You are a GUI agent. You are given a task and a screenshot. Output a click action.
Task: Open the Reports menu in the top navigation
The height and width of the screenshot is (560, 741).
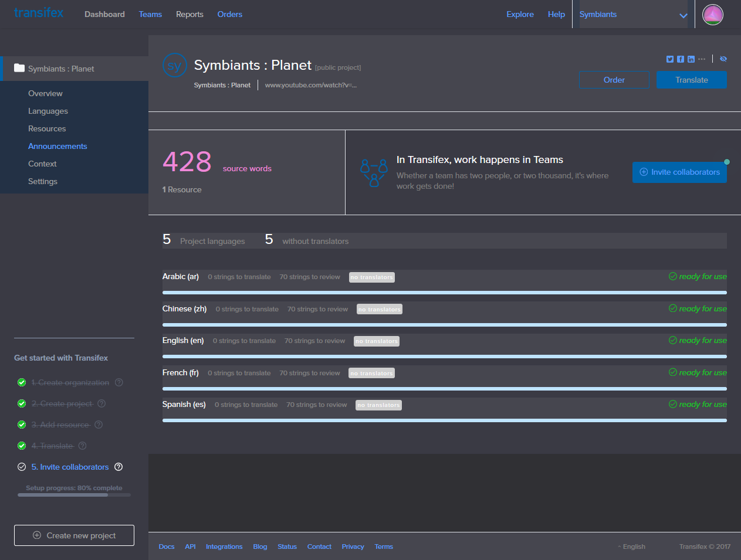[x=190, y=14]
